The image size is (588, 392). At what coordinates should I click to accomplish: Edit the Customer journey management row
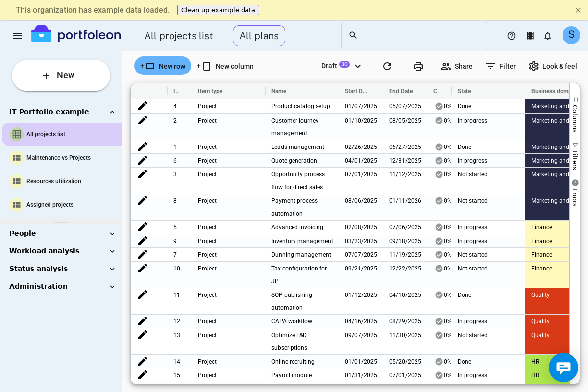[x=143, y=120]
